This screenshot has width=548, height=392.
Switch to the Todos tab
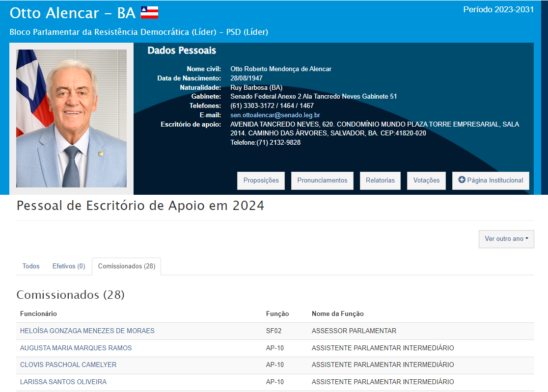pos(31,266)
